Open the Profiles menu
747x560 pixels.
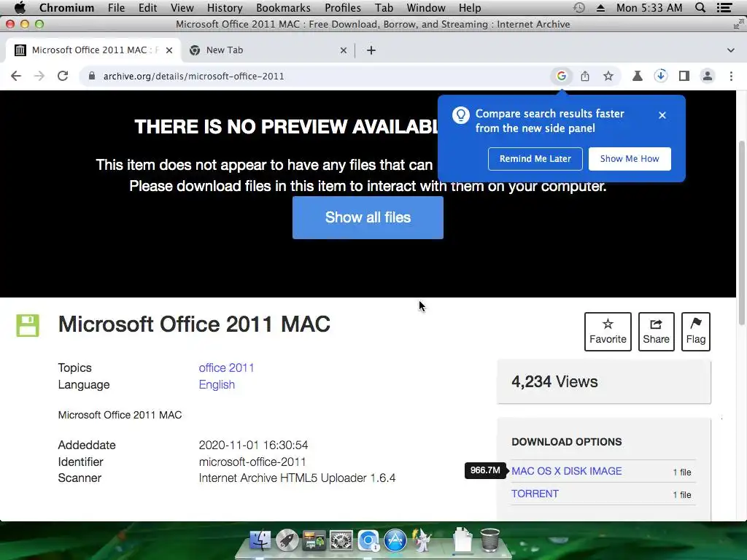pyautogui.click(x=343, y=7)
